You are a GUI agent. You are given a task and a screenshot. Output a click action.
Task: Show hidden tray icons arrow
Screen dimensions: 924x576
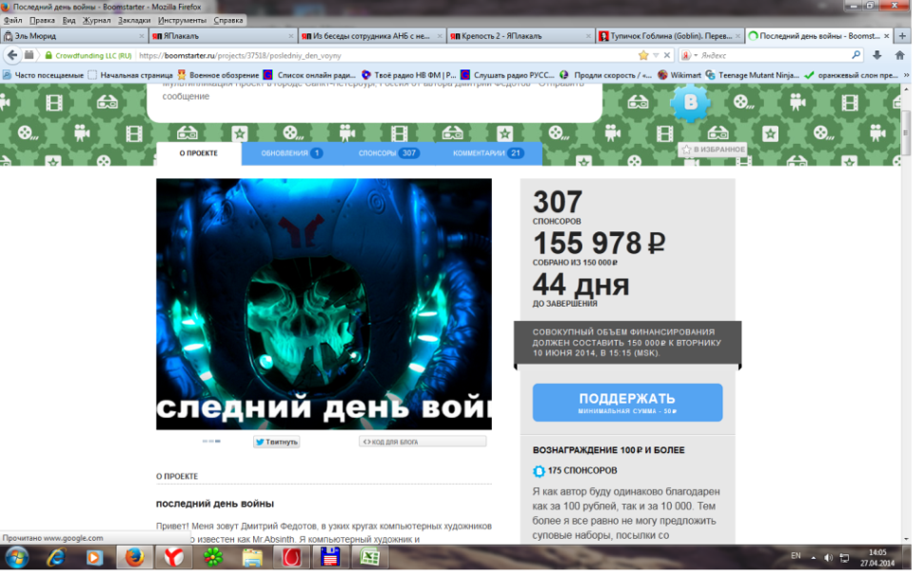click(814, 557)
